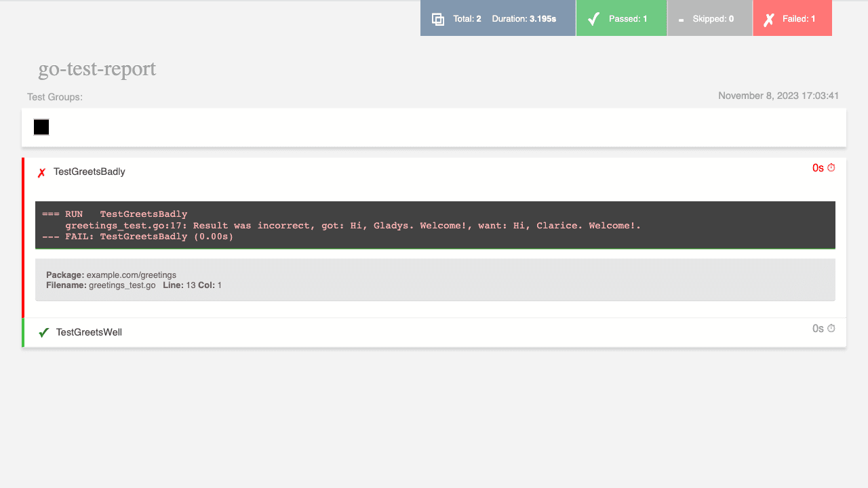Screen dimensions: 868x488
Task: Click the dark console output of TestGreetsBadly
Action: coord(435,225)
